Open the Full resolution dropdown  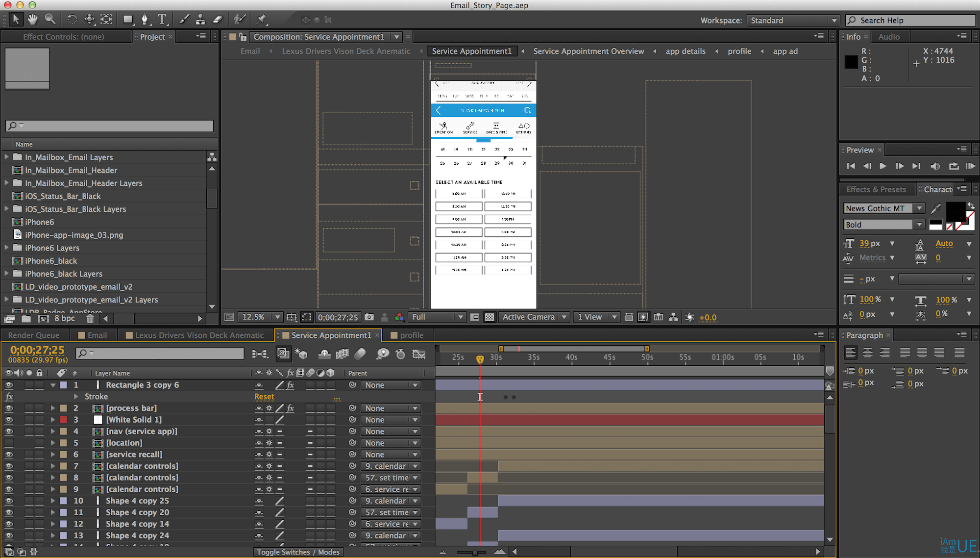point(437,317)
